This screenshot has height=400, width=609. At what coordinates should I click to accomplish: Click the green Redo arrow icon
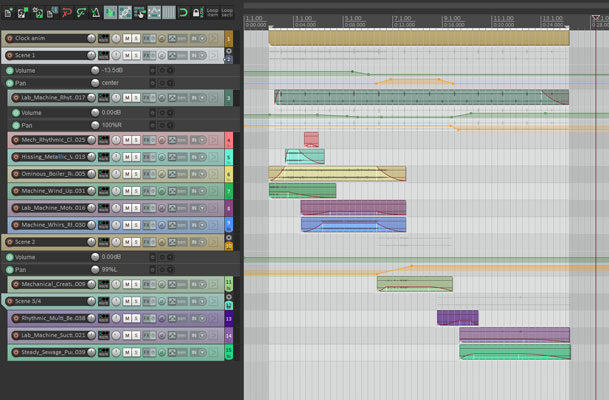(81, 13)
